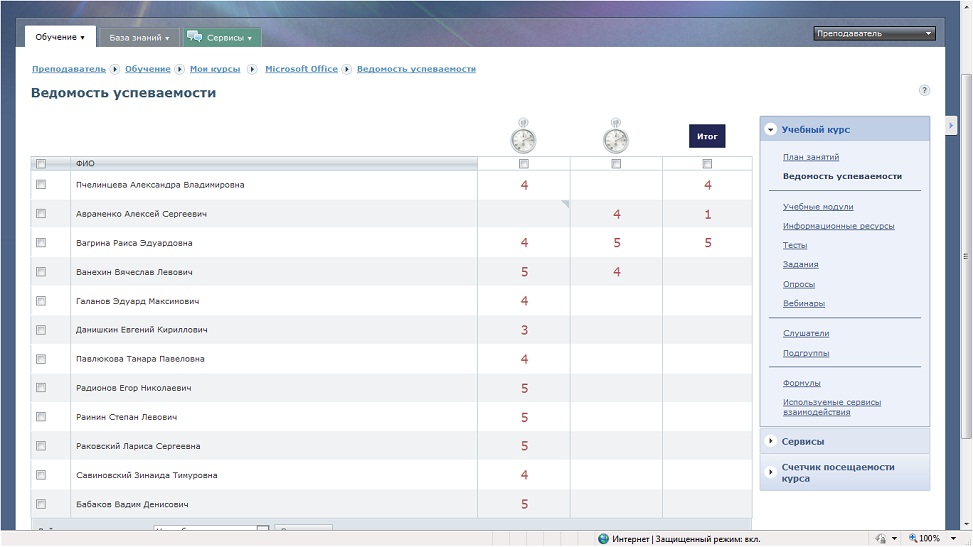Check the box for Ванехин Вячеслав Левович
This screenshot has width=973, height=547.
(41, 272)
